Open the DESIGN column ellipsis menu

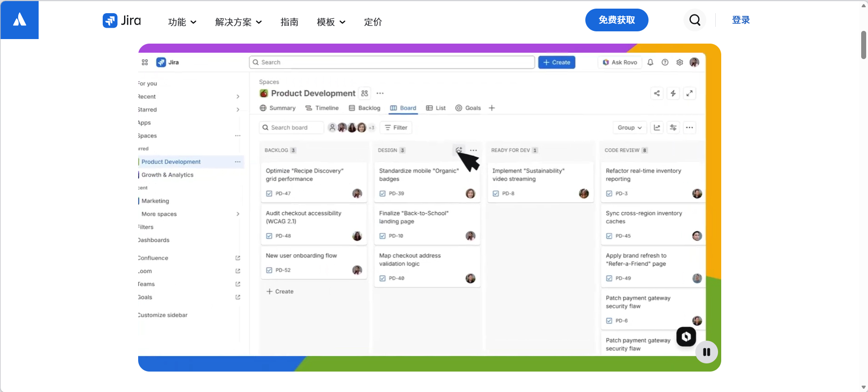474,150
